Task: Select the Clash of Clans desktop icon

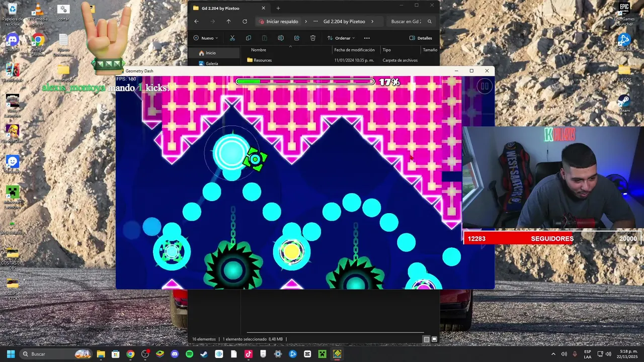Action: point(12,134)
